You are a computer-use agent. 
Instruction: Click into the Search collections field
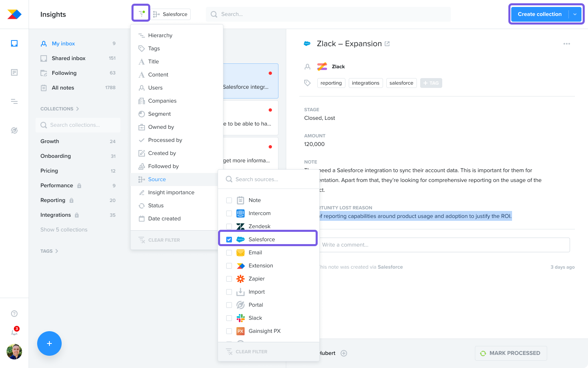[x=78, y=125]
